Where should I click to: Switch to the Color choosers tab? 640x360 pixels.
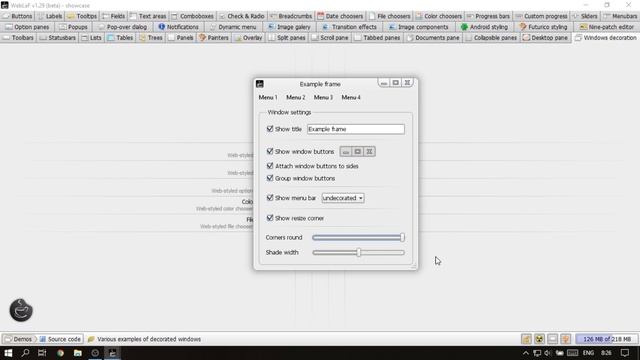tap(439, 16)
